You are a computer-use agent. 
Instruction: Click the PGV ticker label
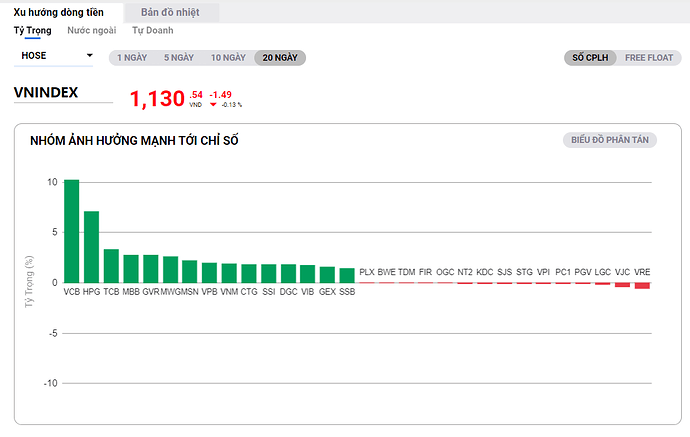tap(583, 272)
